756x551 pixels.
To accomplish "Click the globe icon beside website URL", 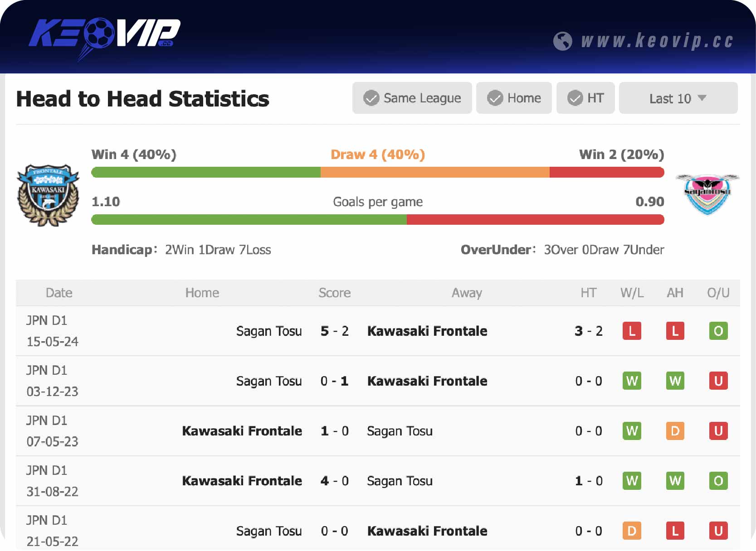I will coord(562,41).
